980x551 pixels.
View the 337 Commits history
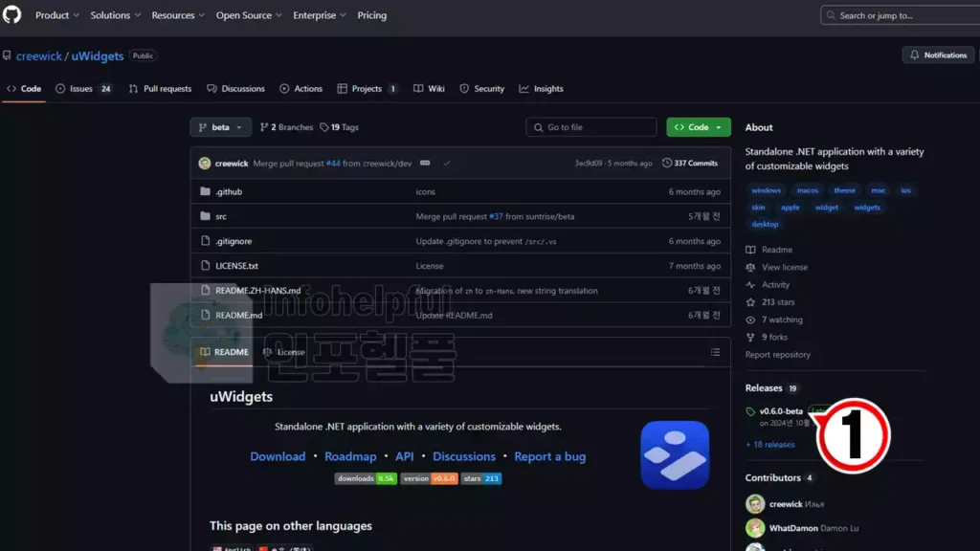click(690, 163)
